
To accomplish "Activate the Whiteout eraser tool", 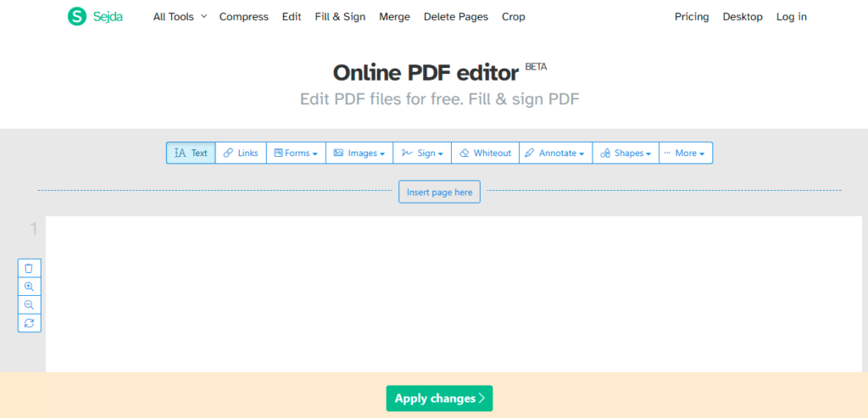I will coord(485,153).
